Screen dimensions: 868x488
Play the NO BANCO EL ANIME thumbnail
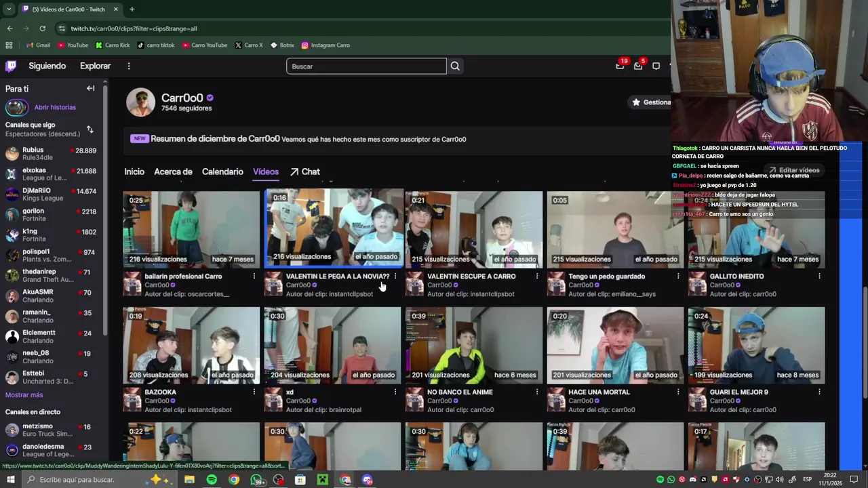(474, 345)
